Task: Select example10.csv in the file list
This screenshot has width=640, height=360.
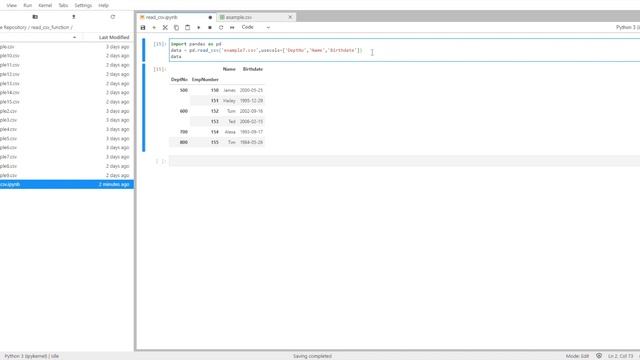Action: pyautogui.click(x=67, y=56)
